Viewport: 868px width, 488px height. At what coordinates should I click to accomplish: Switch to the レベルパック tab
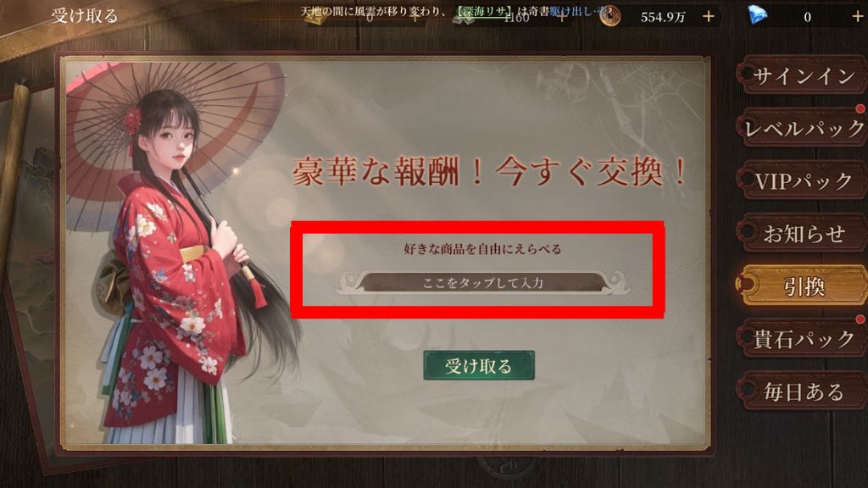coord(802,129)
